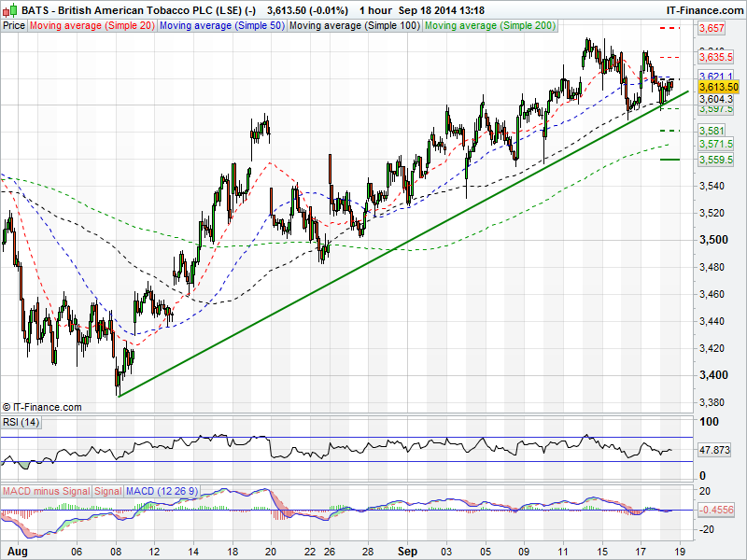Click the IT-Finance.com link at top right
This screenshot has width=747, height=560.
click(704, 9)
